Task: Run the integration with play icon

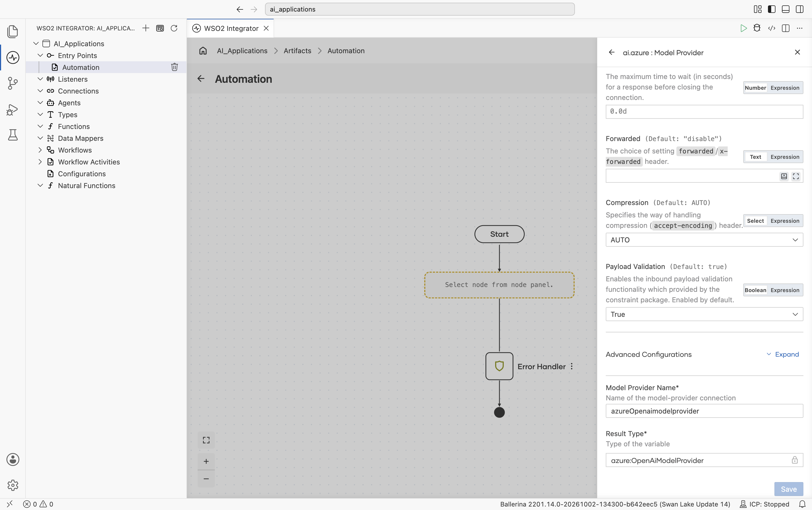Action: pyautogui.click(x=743, y=28)
